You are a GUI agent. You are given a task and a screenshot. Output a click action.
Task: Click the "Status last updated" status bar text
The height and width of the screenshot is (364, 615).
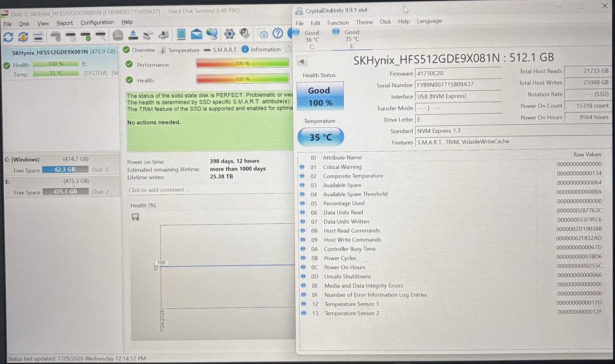click(77, 358)
